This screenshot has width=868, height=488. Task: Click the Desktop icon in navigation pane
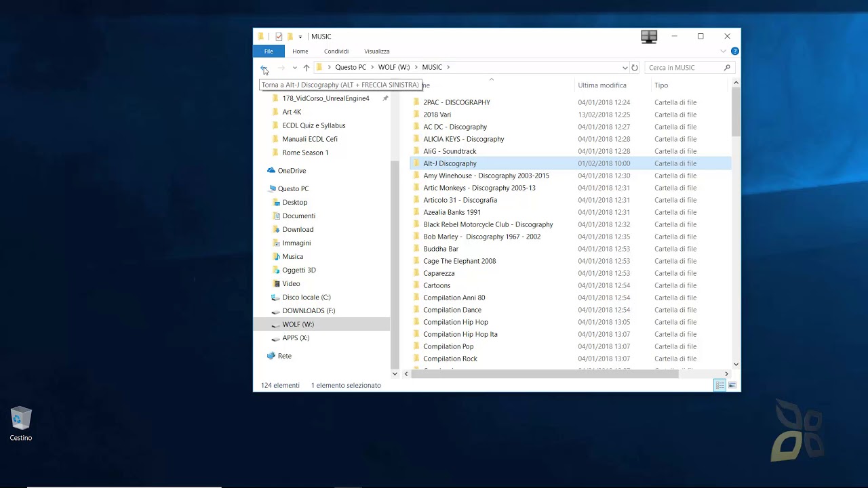[276, 203]
